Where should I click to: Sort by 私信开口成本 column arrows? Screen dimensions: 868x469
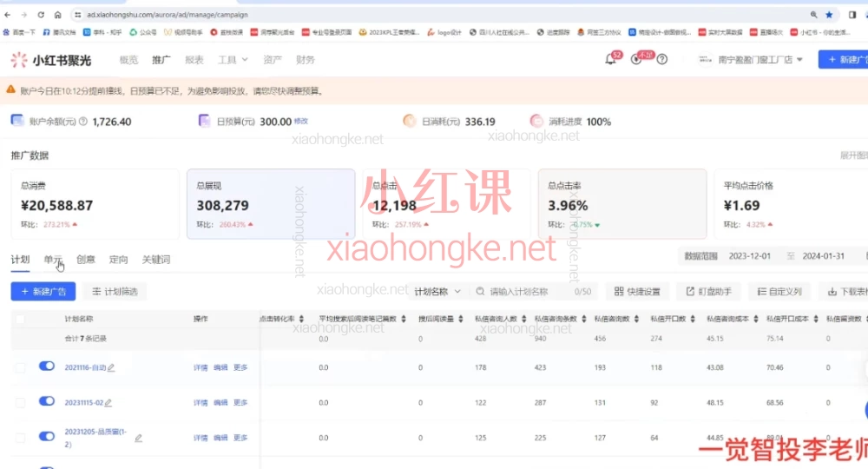point(815,319)
